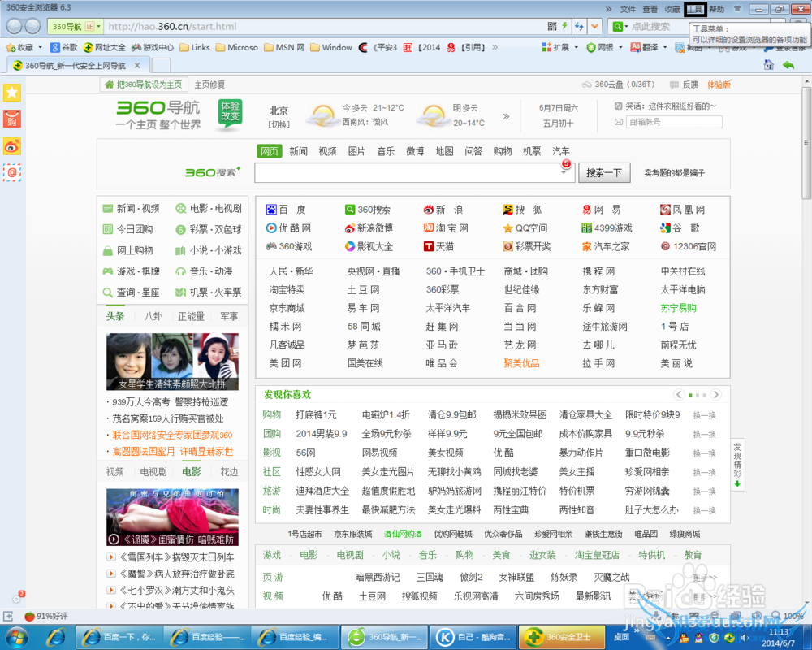
Task: Open new blank tab button
Action: (161, 65)
